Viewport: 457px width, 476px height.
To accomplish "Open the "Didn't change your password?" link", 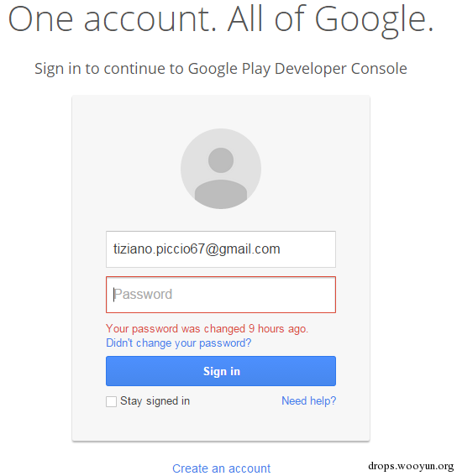I will (x=179, y=343).
